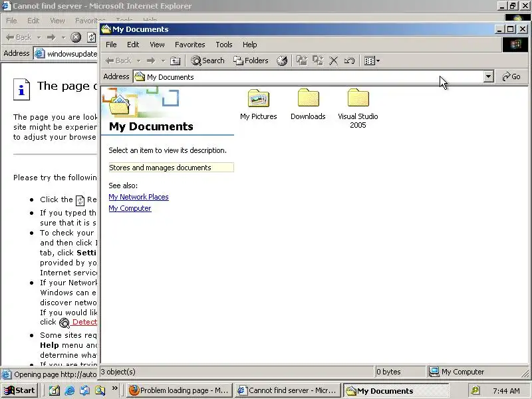532x399 pixels.
Task: Click the Internet Explorer title bar icon
Action: tap(7, 6)
